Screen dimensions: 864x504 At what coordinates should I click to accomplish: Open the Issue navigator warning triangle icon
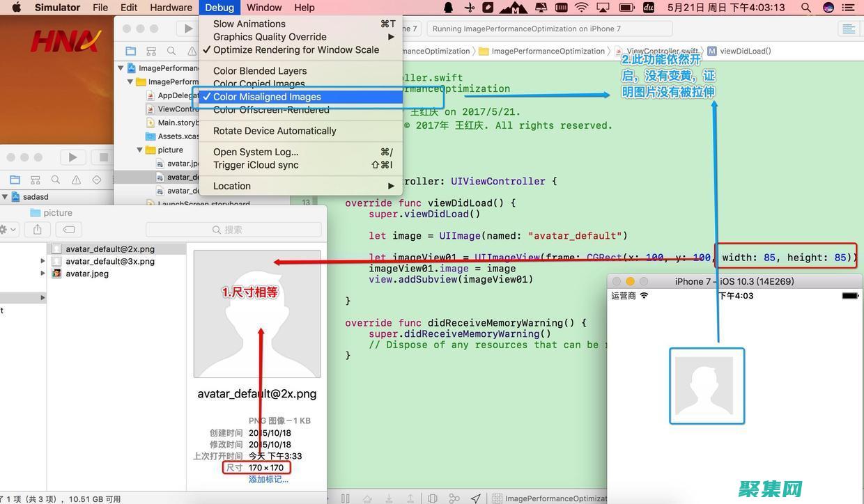click(192, 50)
